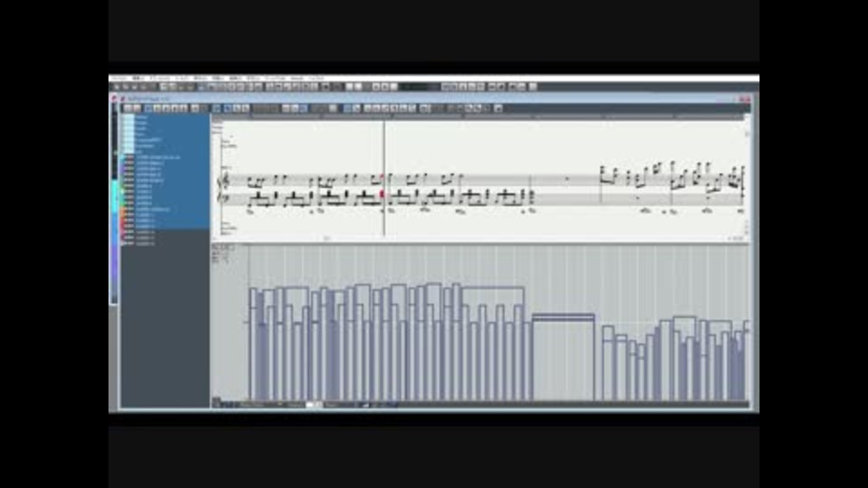The image size is (868, 488).
Task: Select the widest velocity block in the controller lane
Action: (x=563, y=358)
